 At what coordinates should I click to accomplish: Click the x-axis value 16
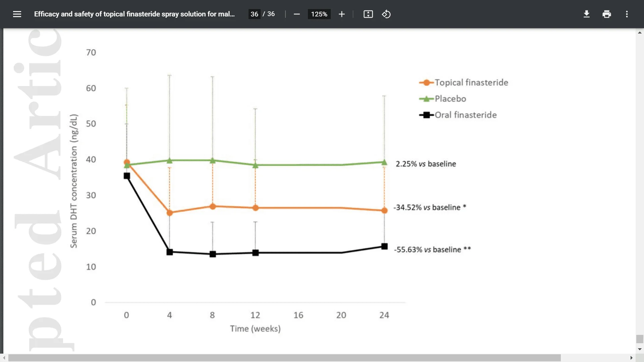(298, 315)
